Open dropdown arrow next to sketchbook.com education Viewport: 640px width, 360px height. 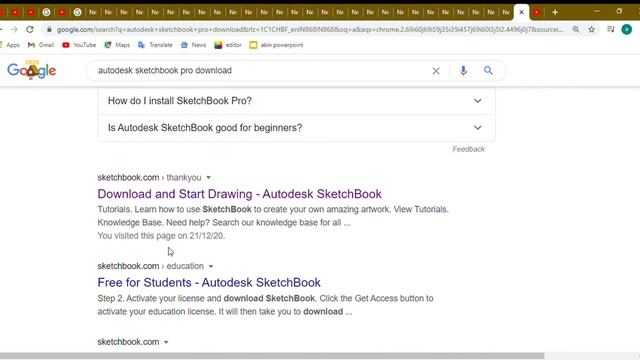(x=211, y=266)
